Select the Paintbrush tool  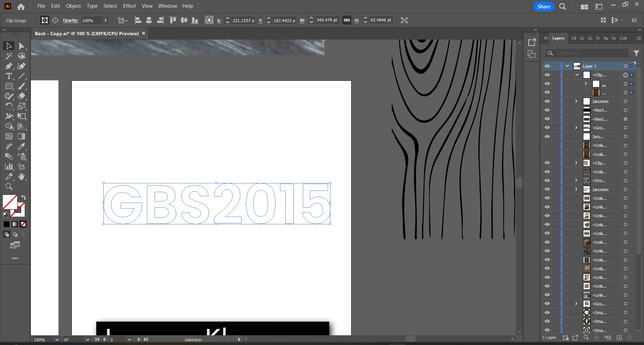point(22,86)
